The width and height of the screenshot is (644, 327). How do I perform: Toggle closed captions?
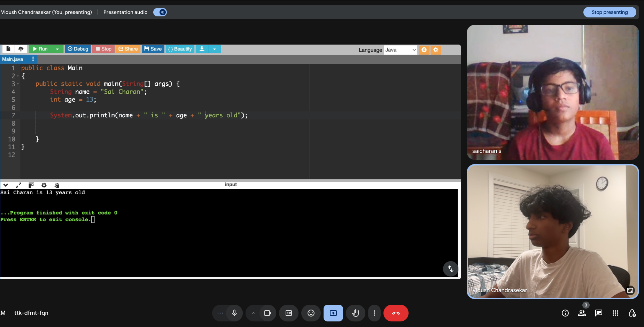tap(289, 313)
